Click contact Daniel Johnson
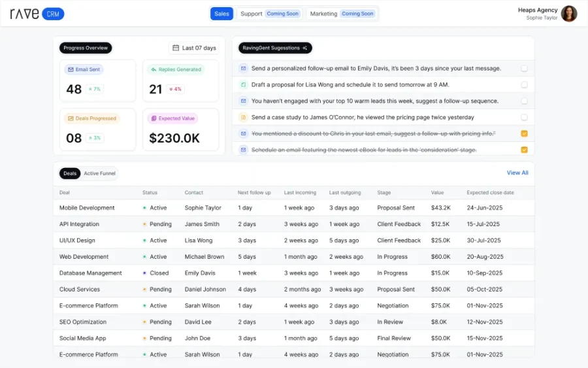 [205, 289]
